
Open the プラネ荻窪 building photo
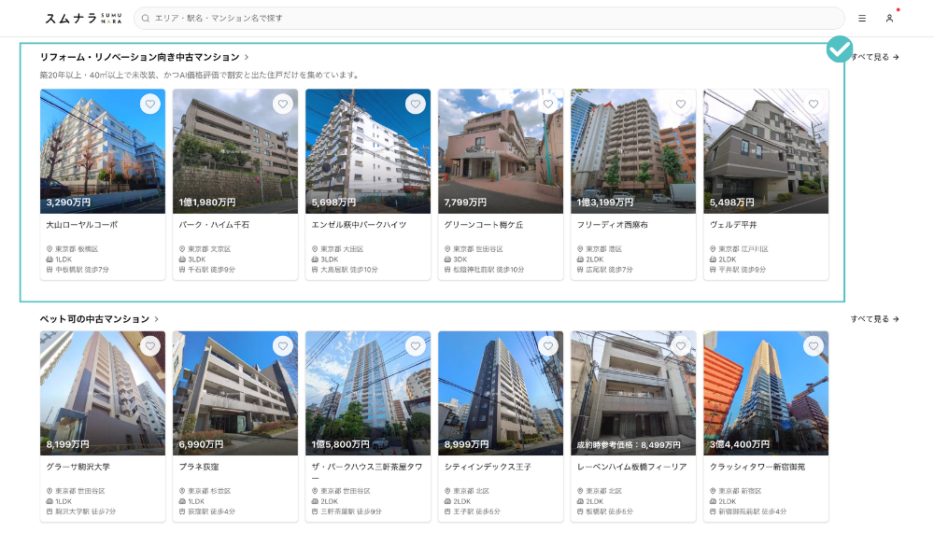coord(235,393)
